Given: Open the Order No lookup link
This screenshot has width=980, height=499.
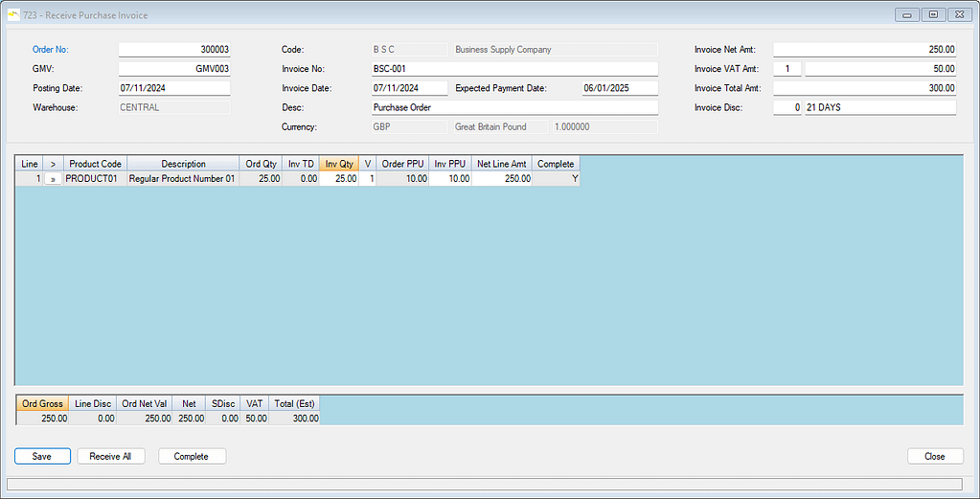Looking at the screenshot, I should tap(51, 49).
